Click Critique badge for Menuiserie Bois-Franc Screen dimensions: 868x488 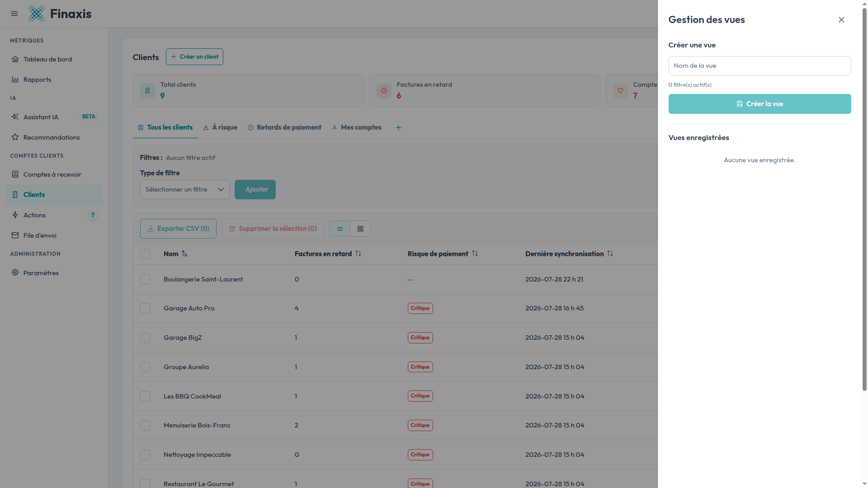pyautogui.click(x=420, y=426)
